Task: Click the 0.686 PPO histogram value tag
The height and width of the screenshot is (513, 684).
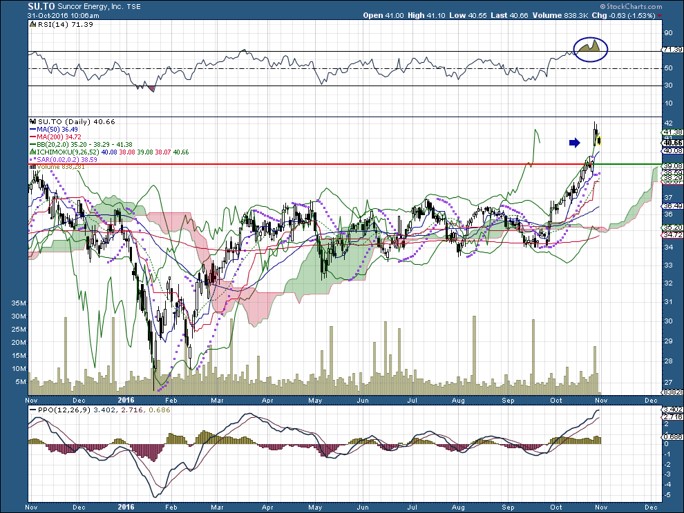Action: (673, 436)
